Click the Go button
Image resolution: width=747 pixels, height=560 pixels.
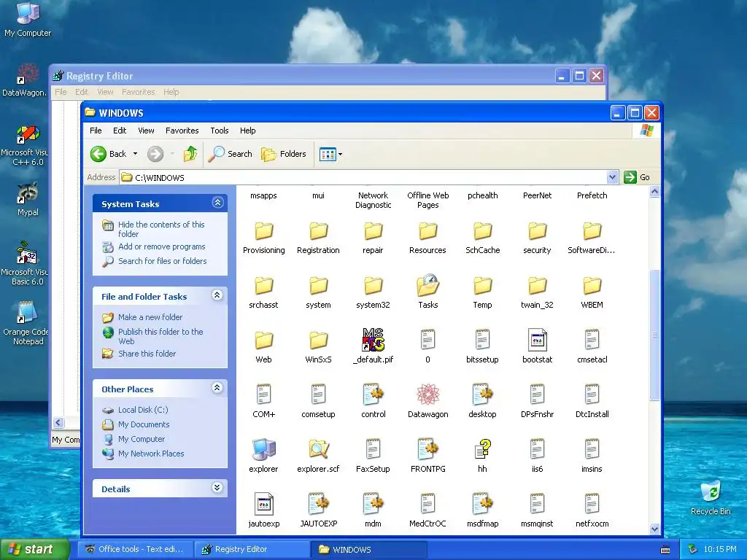pos(638,177)
